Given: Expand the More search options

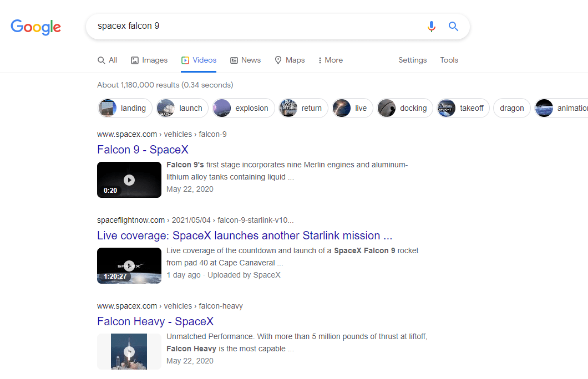Looking at the screenshot, I should [330, 60].
